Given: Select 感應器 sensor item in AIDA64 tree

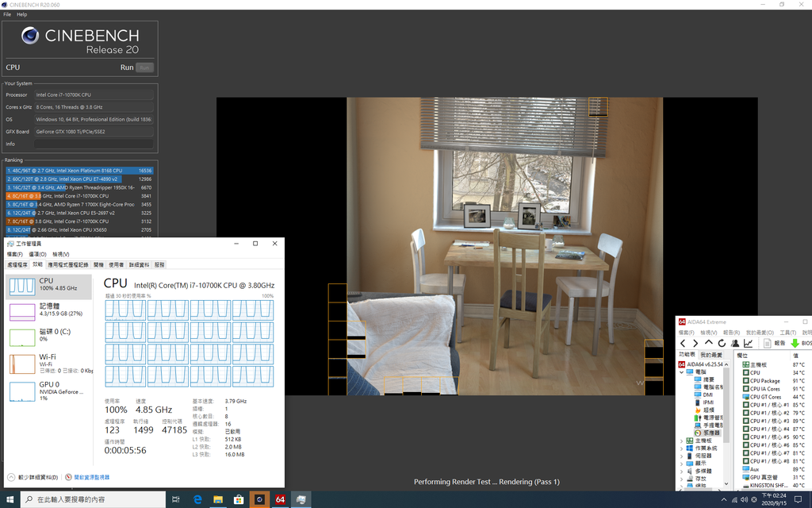Looking at the screenshot, I should point(707,433).
